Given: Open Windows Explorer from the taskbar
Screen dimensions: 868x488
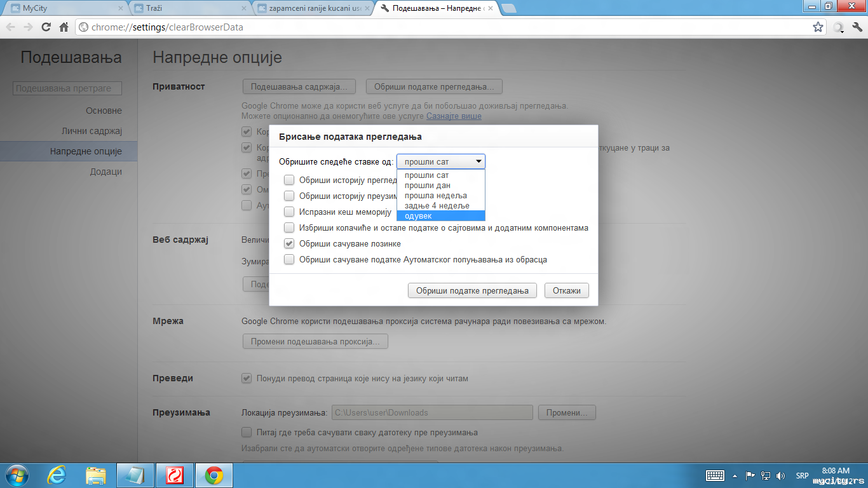Looking at the screenshot, I should tap(96, 475).
